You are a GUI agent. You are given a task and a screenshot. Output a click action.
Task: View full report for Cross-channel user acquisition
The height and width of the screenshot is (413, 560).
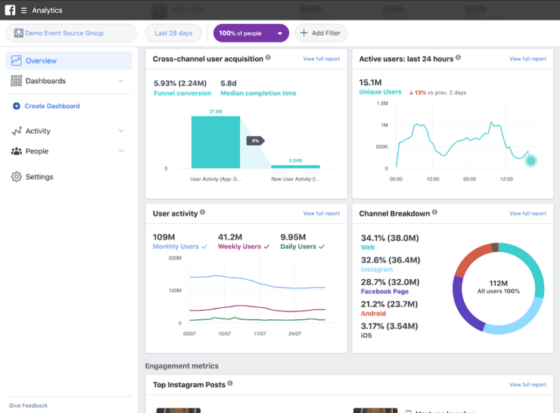(x=321, y=59)
